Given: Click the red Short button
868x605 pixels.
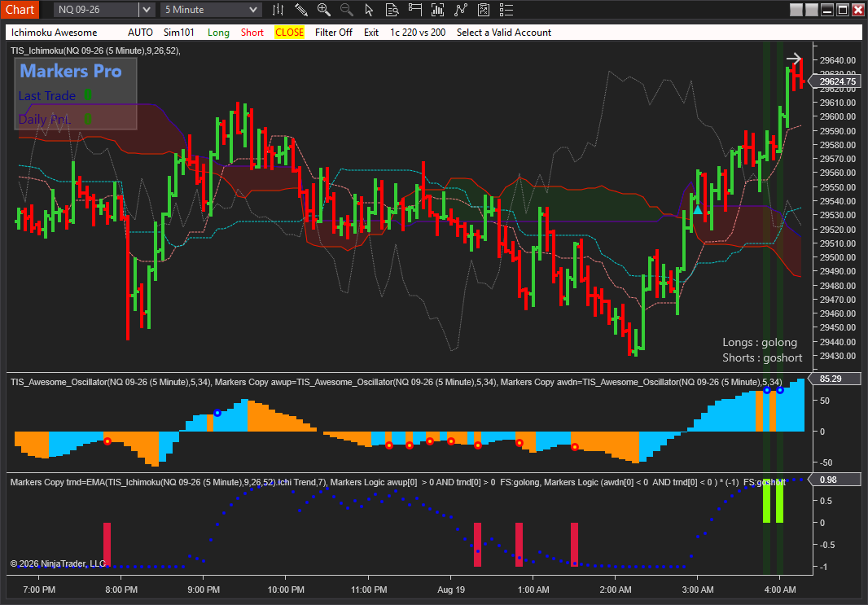Looking at the screenshot, I should [252, 32].
